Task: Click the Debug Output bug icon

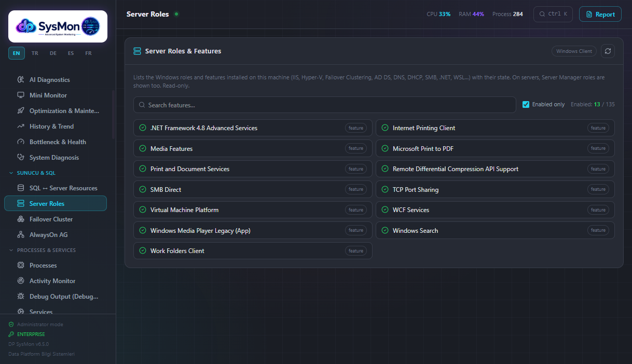Action: tap(21, 297)
